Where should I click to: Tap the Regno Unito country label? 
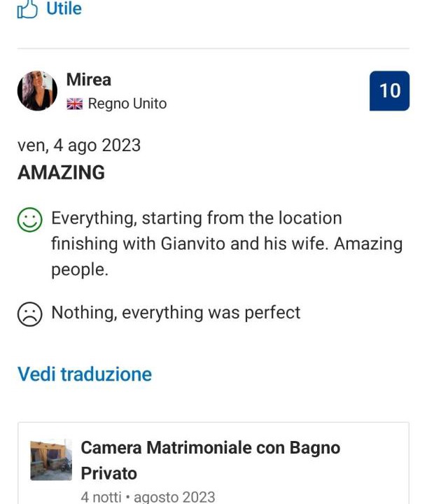click(127, 104)
